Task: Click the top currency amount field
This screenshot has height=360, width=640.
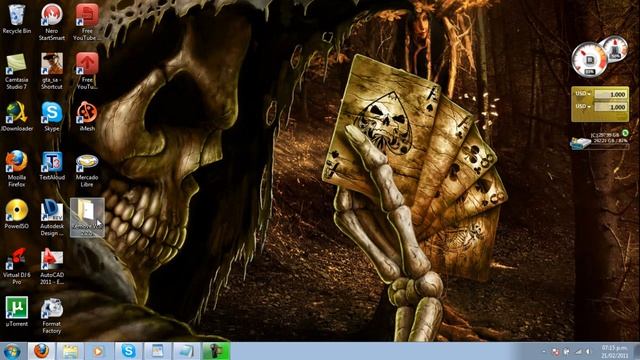Action: [x=611, y=94]
